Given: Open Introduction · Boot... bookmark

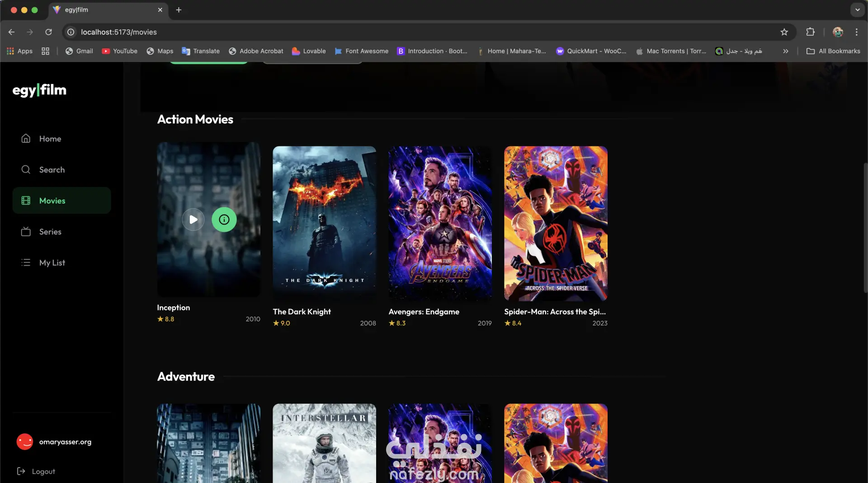Looking at the screenshot, I should 432,51.
